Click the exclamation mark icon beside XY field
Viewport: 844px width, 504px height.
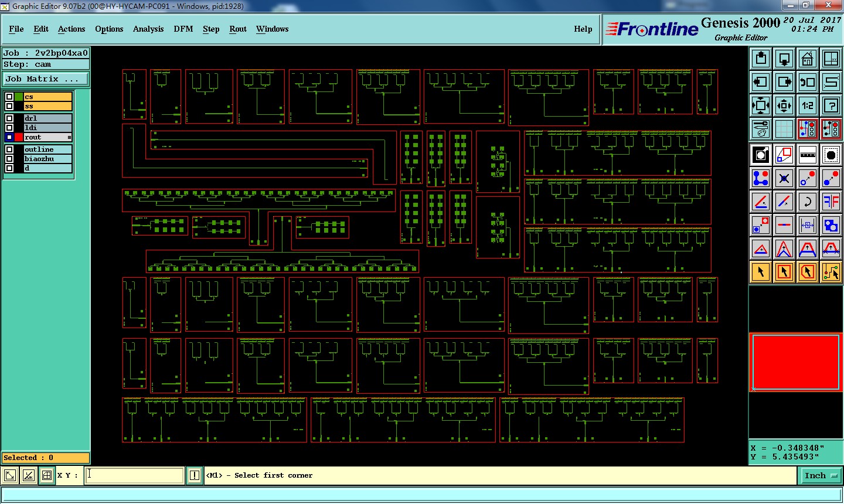click(x=195, y=475)
